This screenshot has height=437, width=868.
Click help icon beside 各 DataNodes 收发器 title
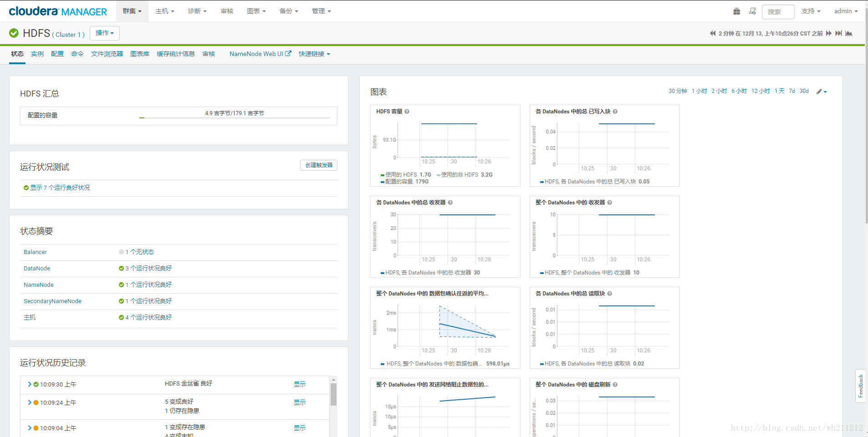[450, 203]
